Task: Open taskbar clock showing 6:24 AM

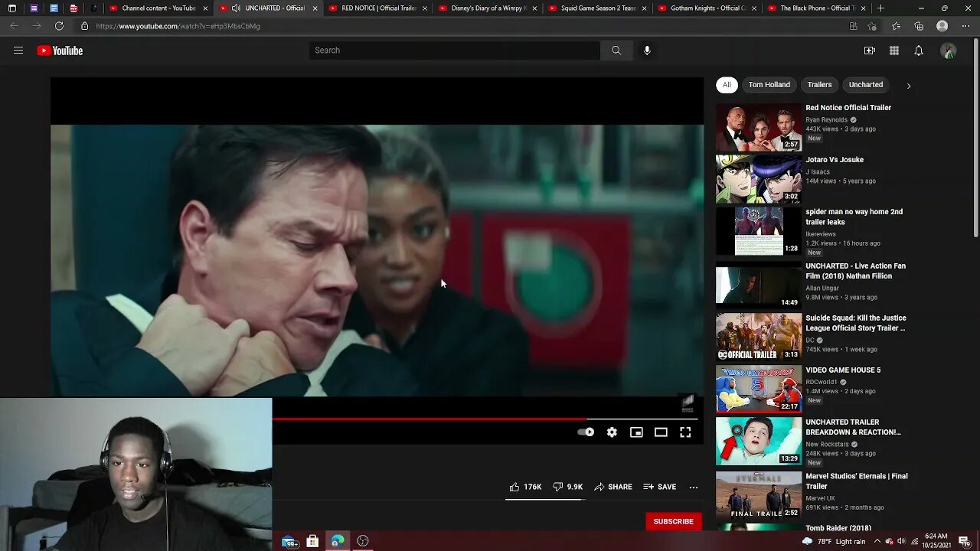Action: click(937, 542)
